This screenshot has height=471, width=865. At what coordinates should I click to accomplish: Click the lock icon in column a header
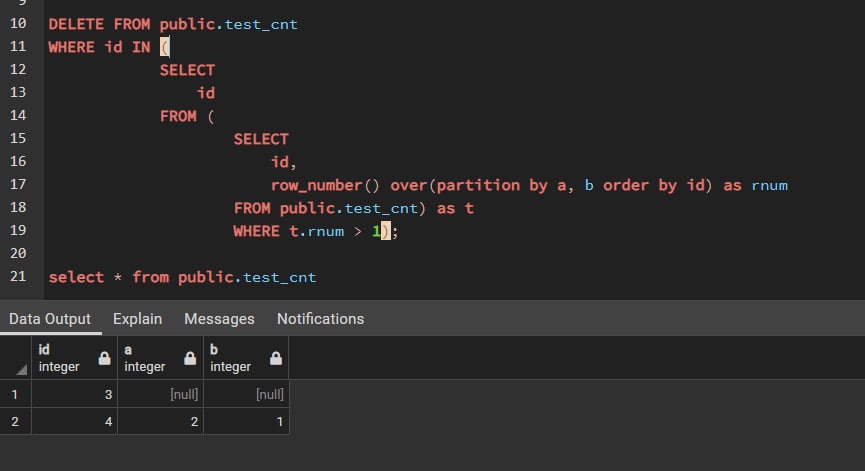tap(190, 358)
